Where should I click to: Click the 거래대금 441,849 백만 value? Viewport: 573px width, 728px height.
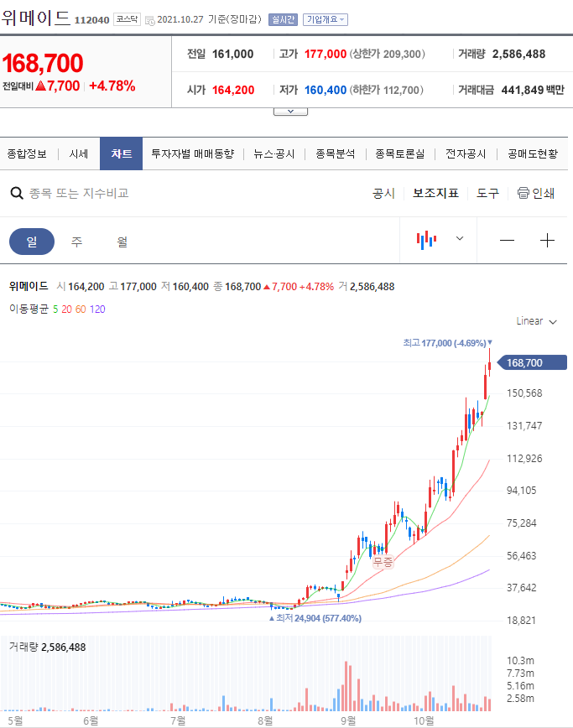tap(533, 90)
